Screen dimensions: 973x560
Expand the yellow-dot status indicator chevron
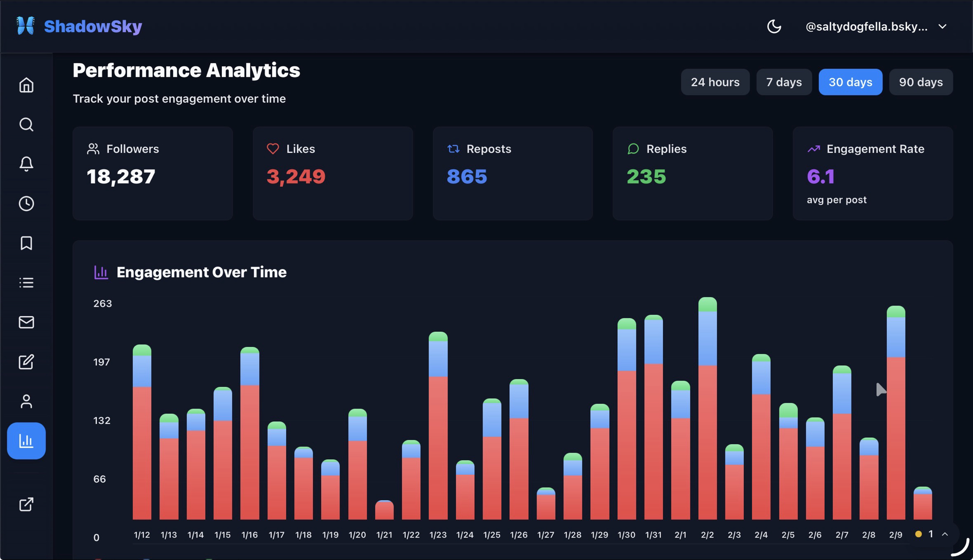coord(945,534)
